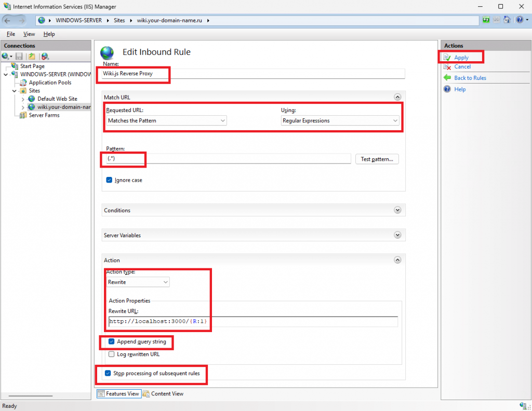Toggle the Append query string checkbox

pos(111,341)
